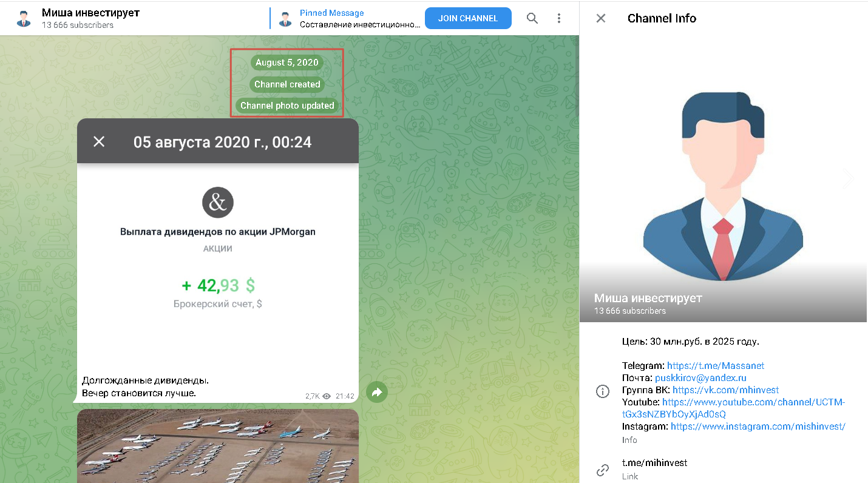Show the next profile photo with the right chevron

click(849, 178)
